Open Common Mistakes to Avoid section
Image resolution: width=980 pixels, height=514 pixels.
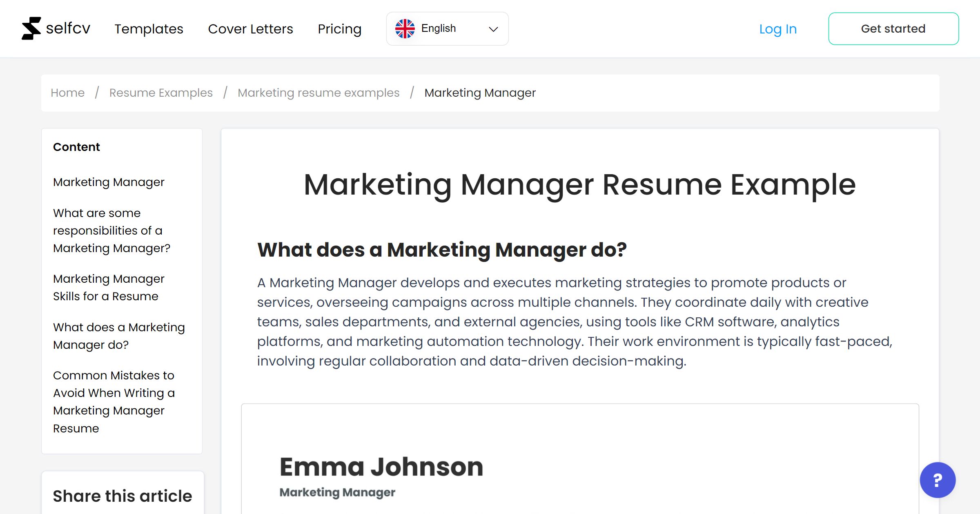114,401
